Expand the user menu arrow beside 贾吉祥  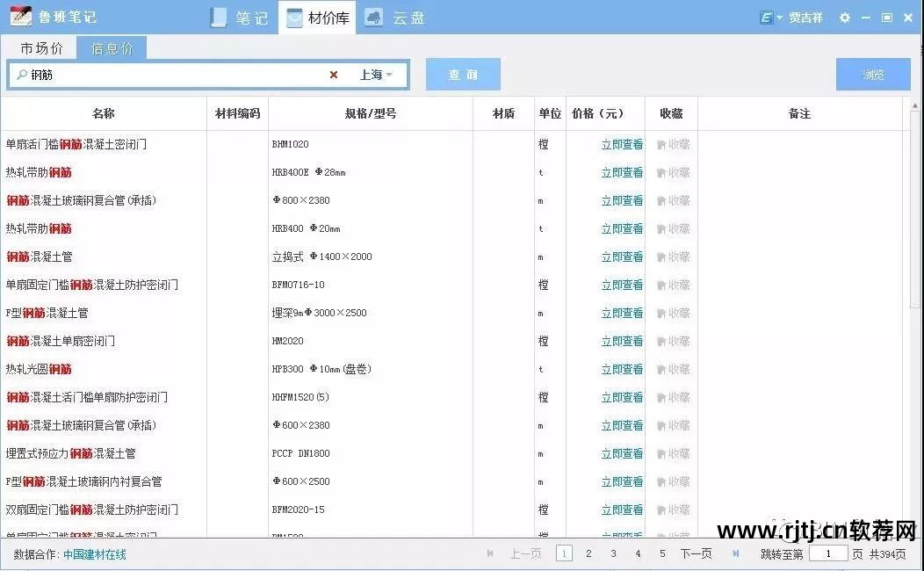tap(780, 18)
